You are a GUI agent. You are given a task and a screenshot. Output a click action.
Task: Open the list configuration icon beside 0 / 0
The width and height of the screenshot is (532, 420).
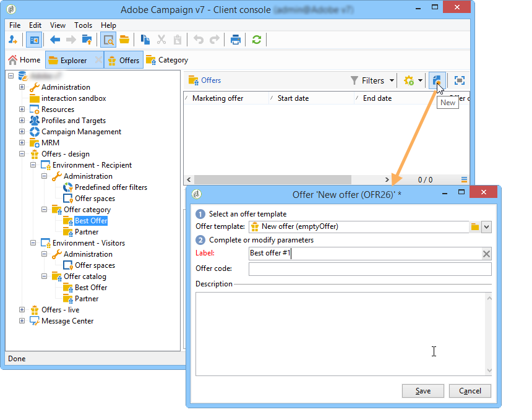pos(464,180)
